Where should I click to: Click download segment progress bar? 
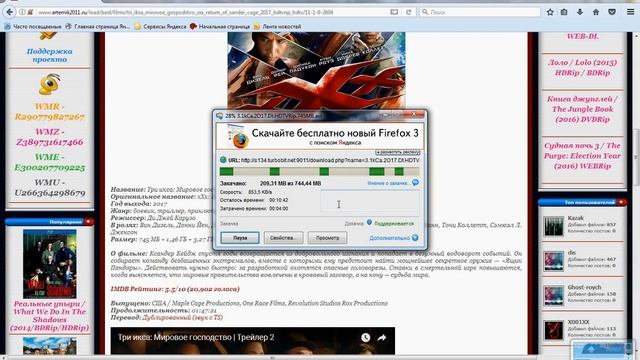[320, 171]
